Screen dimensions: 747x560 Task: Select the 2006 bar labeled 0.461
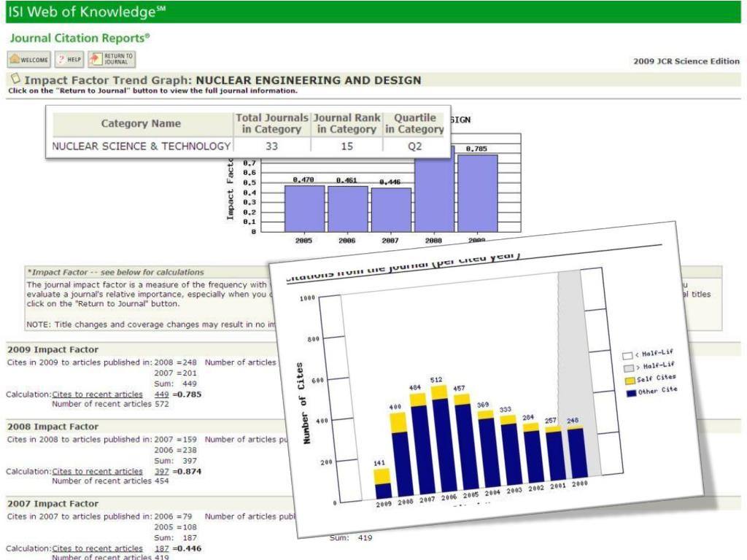[348, 209]
